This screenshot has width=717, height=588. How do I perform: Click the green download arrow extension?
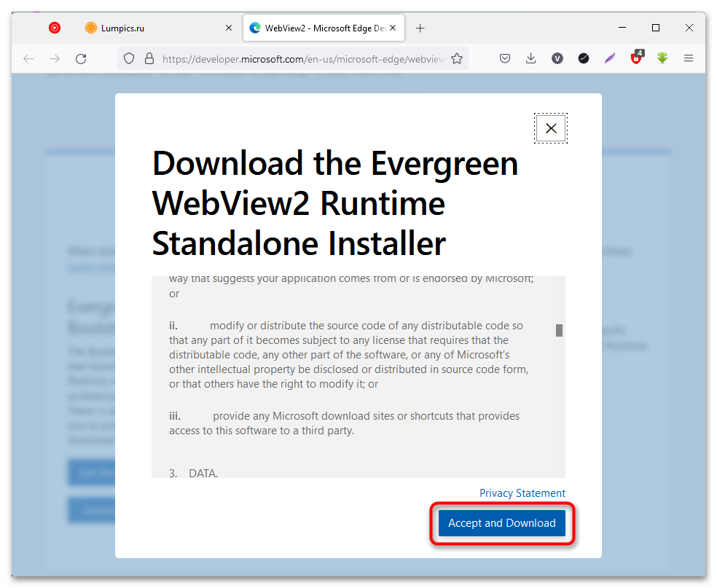(x=662, y=58)
